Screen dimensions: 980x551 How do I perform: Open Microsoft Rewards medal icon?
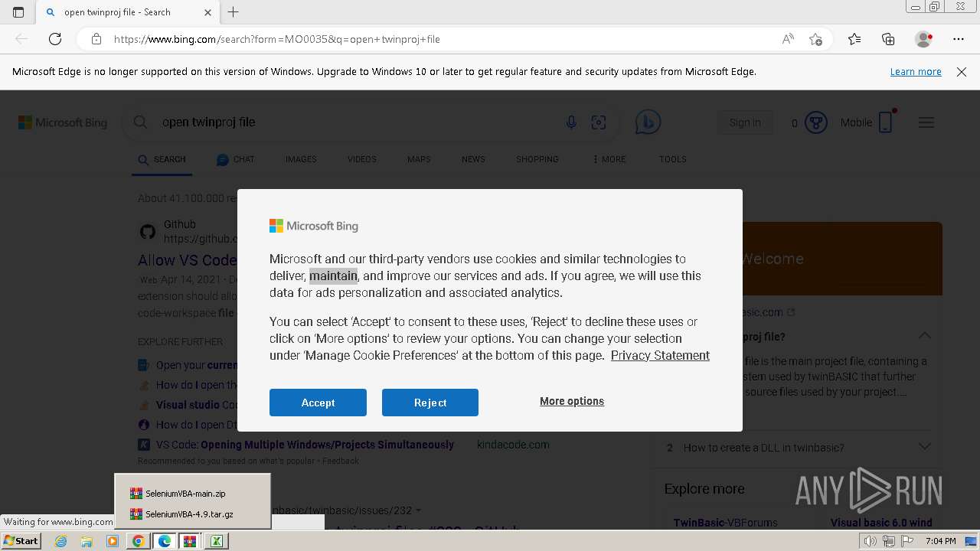click(x=816, y=122)
